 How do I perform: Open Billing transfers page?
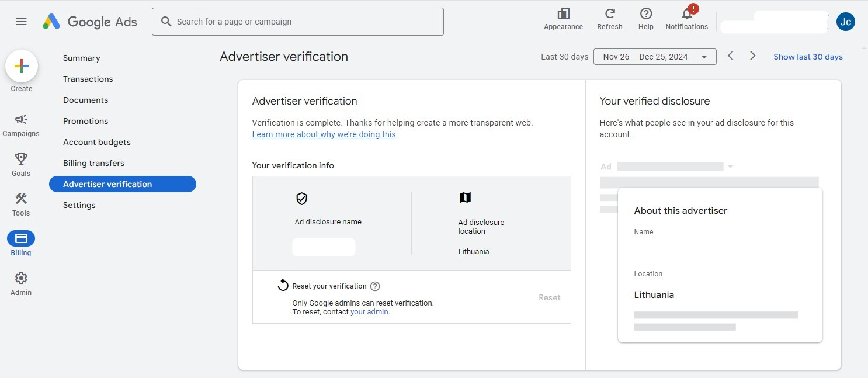coord(93,163)
